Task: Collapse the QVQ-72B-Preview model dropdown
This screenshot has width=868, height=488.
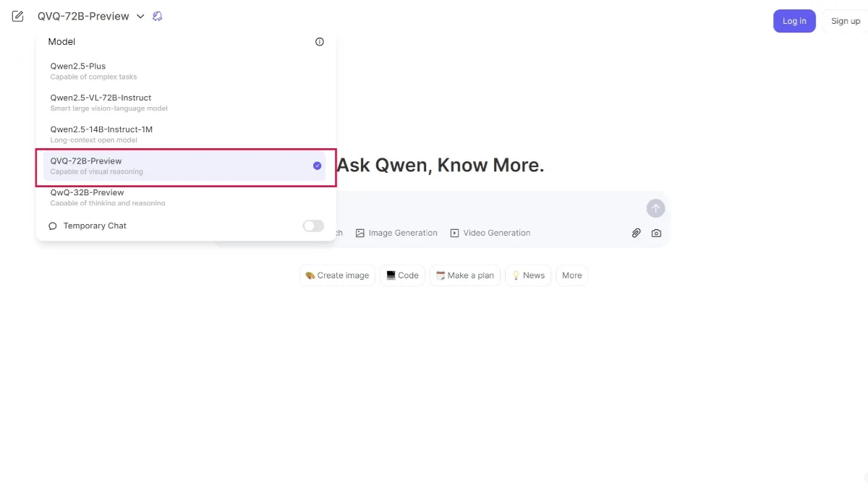Action: (x=91, y=16)
